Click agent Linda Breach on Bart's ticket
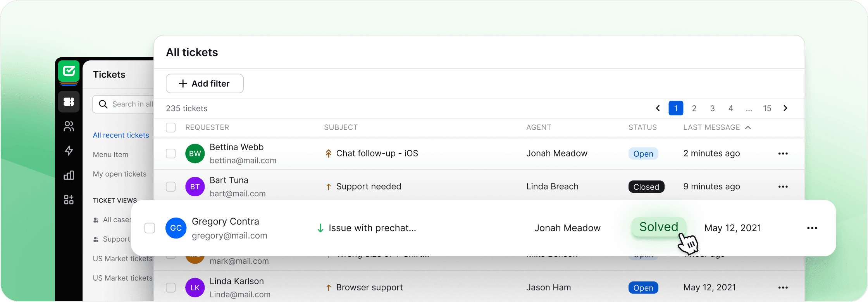This screenshot has width=868, height=302. [x=552, y=187]
